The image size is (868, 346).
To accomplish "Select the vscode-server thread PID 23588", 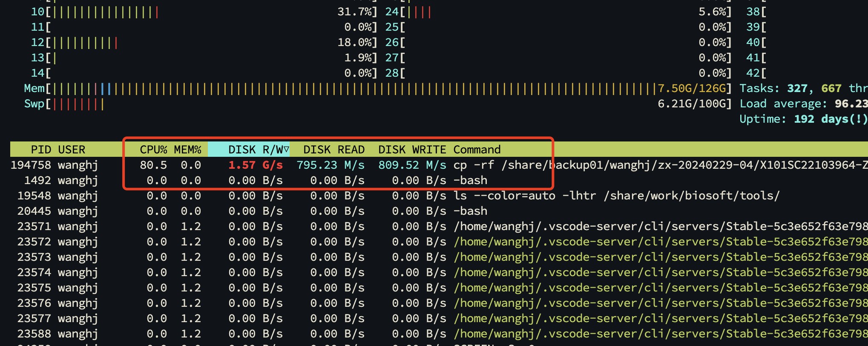I will 439,334.
